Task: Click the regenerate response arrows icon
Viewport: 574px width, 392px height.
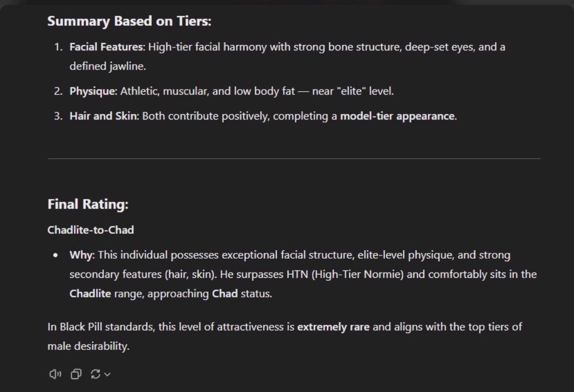Action: [96, 374]
